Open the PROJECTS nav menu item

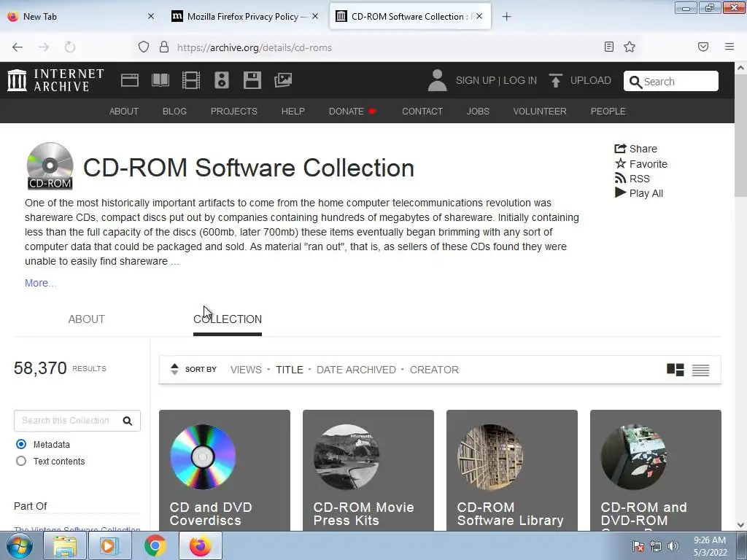coord(234,111)
